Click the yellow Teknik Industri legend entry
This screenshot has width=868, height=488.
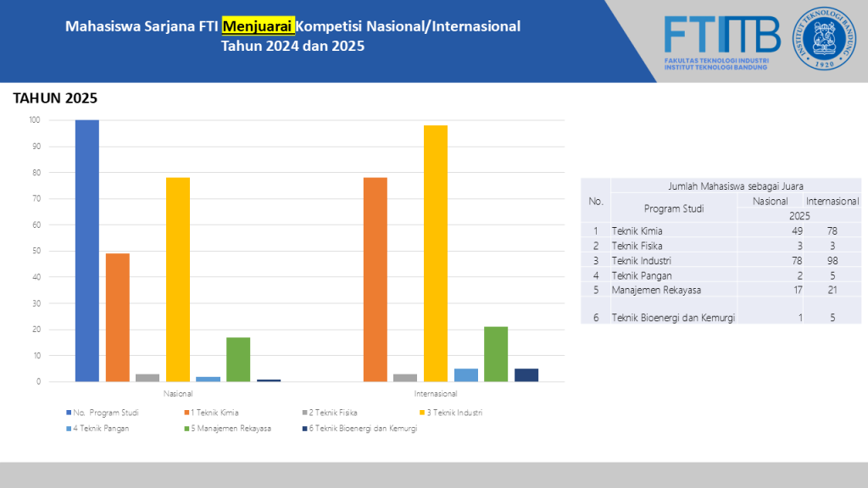pos(451,413)
